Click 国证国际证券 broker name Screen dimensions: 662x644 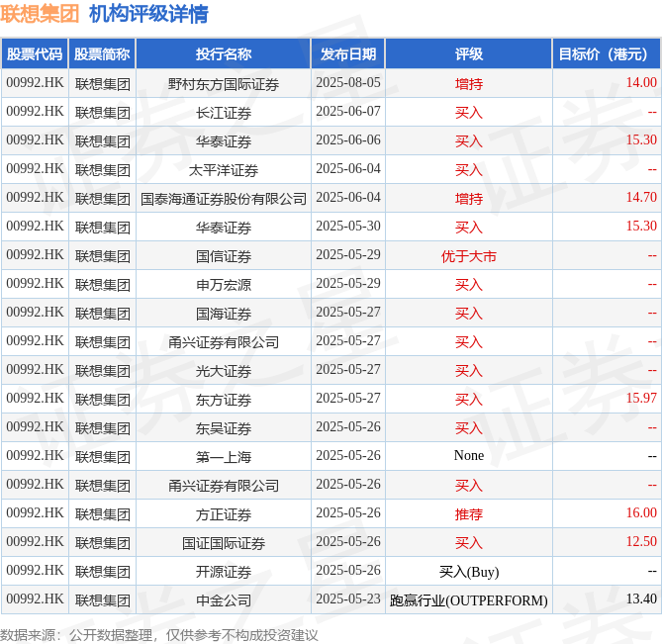[224, 543]
